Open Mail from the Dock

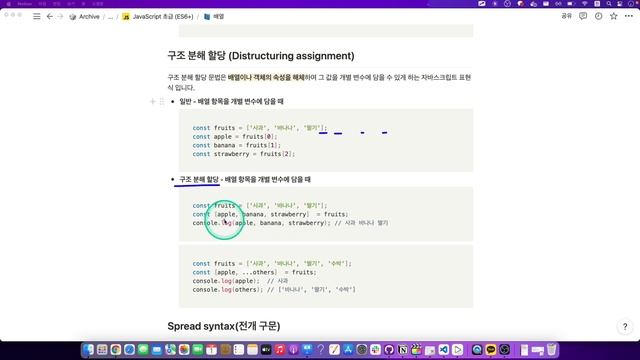pyautogui.click(x=157, y=350)
